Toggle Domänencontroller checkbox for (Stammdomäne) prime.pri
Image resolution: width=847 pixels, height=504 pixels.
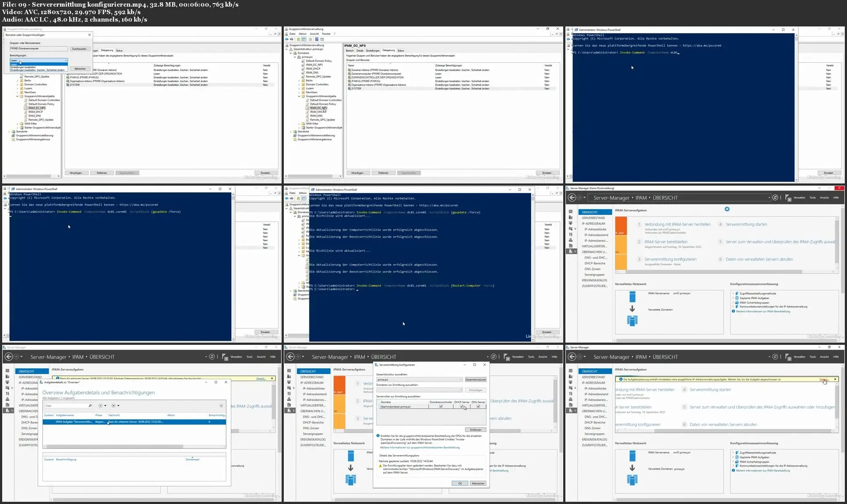441,407
